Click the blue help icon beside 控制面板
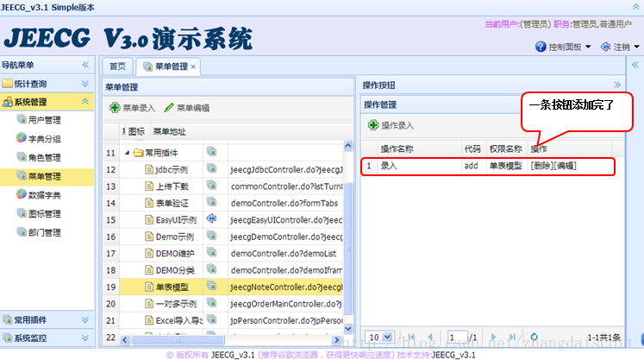Screen dimensions: 644x360 tap(541, 47)
